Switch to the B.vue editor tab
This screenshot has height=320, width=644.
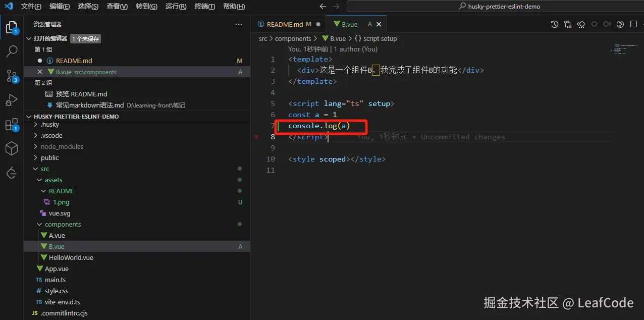(356, 24)
